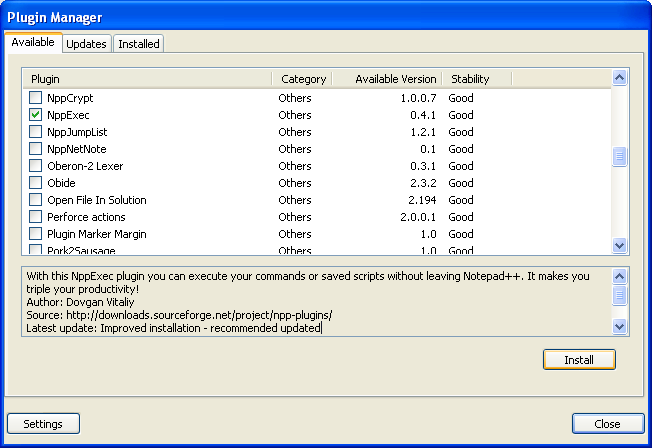Select the Obide plugin checkbox
Viewport: 652px width, 448px height.
[35, 183]
